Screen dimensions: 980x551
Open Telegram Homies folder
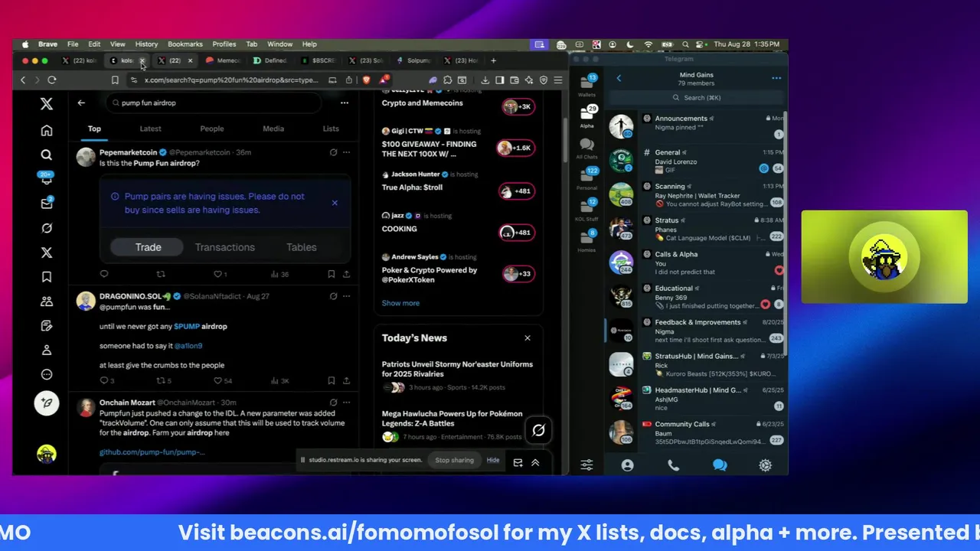[587, 241]
